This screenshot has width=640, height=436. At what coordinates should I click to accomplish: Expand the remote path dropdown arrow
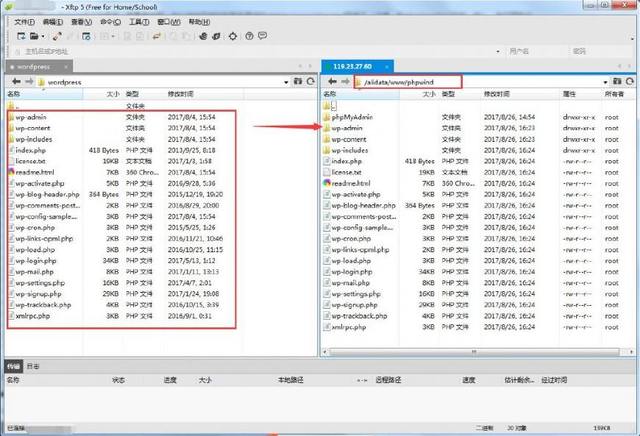click(x=607, y=82)
